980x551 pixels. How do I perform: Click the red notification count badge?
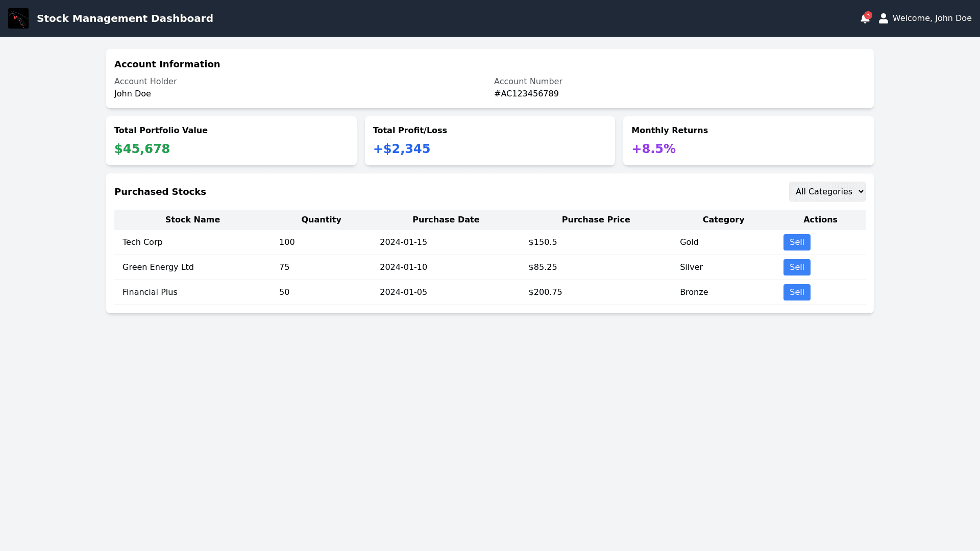[x=868, y=15]
